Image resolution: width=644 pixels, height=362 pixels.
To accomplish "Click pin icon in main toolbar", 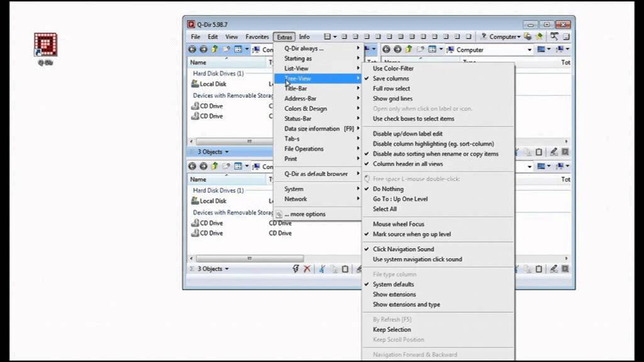I will 539,36.
